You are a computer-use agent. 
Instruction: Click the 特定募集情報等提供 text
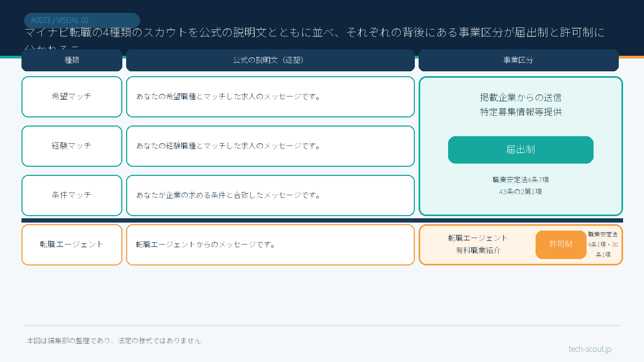pyautogui.click(x=521, y=112)
